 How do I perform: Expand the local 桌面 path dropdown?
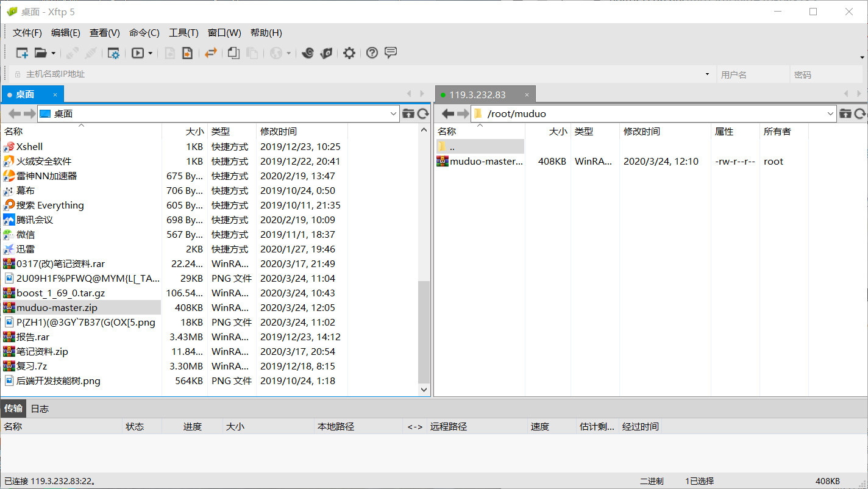pos(394,113)
